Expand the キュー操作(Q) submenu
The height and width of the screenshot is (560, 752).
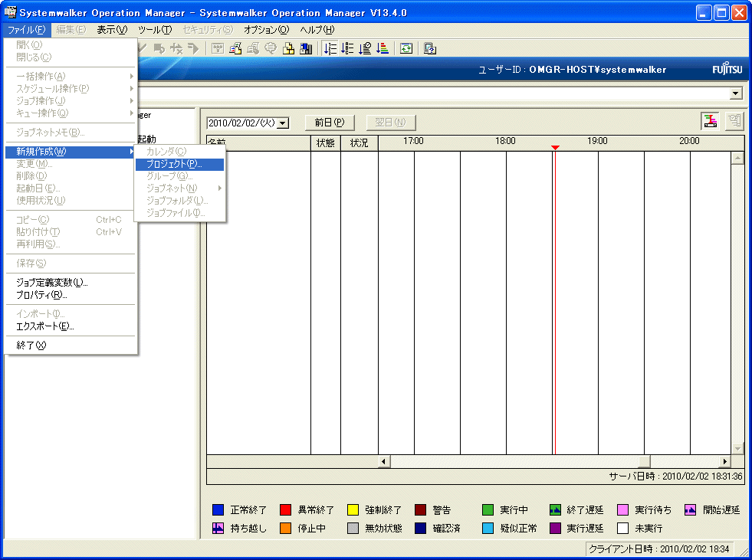[71, 113]
